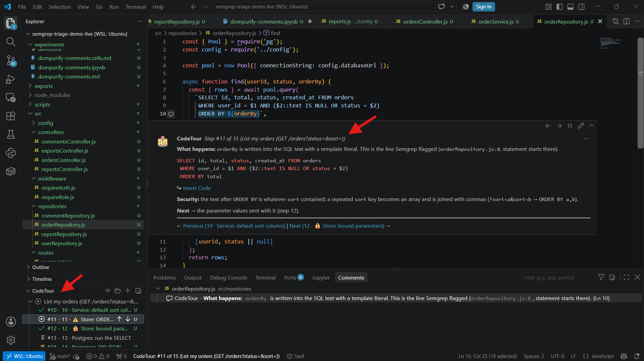Open the Problems panel tab
This screenshot has height=361, width=644.
click(164, 277)
